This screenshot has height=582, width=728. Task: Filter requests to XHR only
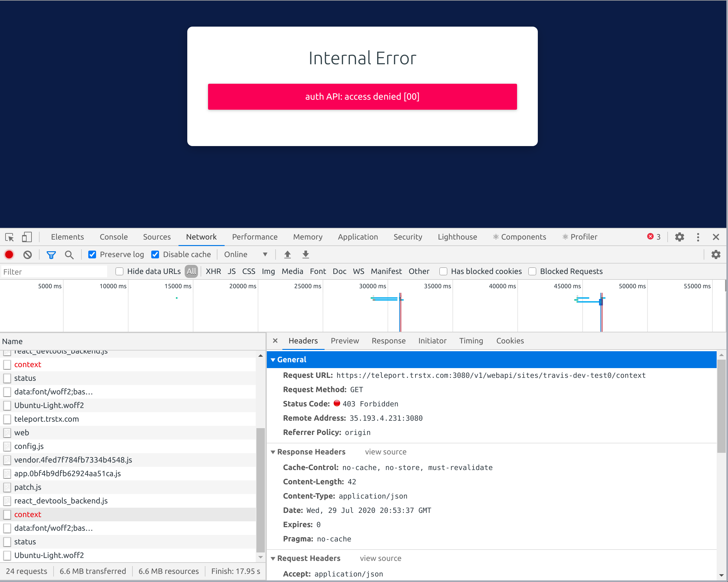click(213, 271)
